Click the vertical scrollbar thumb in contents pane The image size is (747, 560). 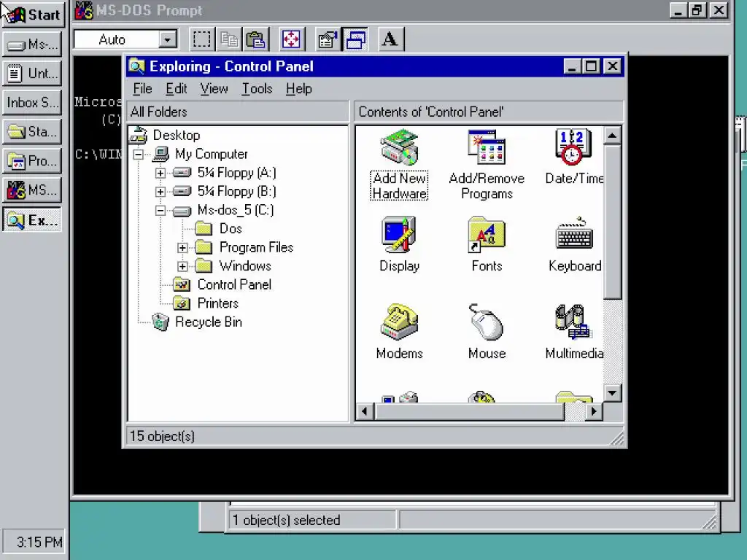[x=612, y=222]
